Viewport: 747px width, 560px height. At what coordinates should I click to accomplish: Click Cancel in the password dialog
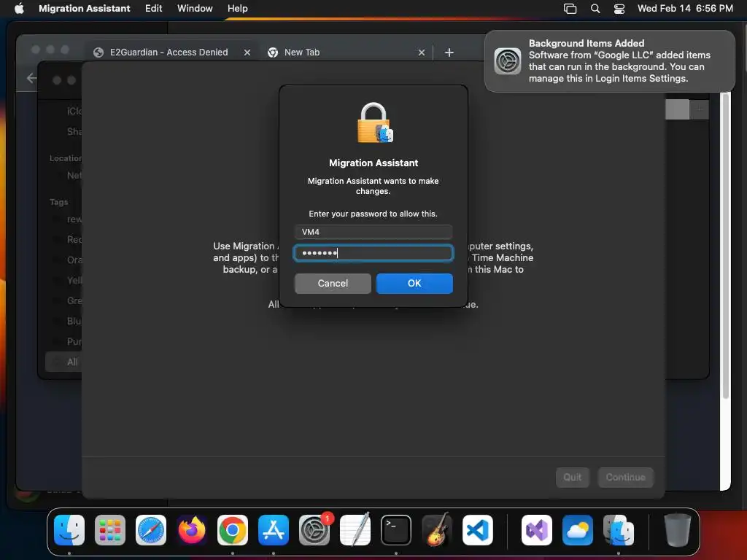coord(333,284)
